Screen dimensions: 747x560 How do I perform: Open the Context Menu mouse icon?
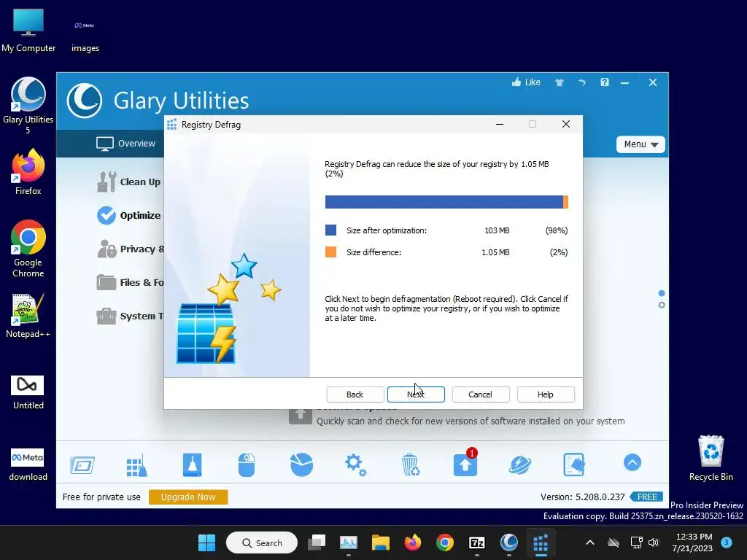pyautogui.click(x=247, y=464)
